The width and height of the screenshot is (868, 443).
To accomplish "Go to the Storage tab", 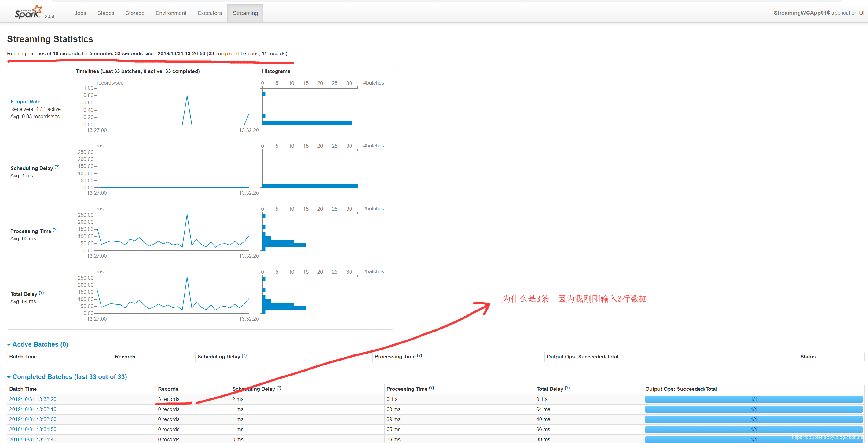I will (x=135, y=13).
